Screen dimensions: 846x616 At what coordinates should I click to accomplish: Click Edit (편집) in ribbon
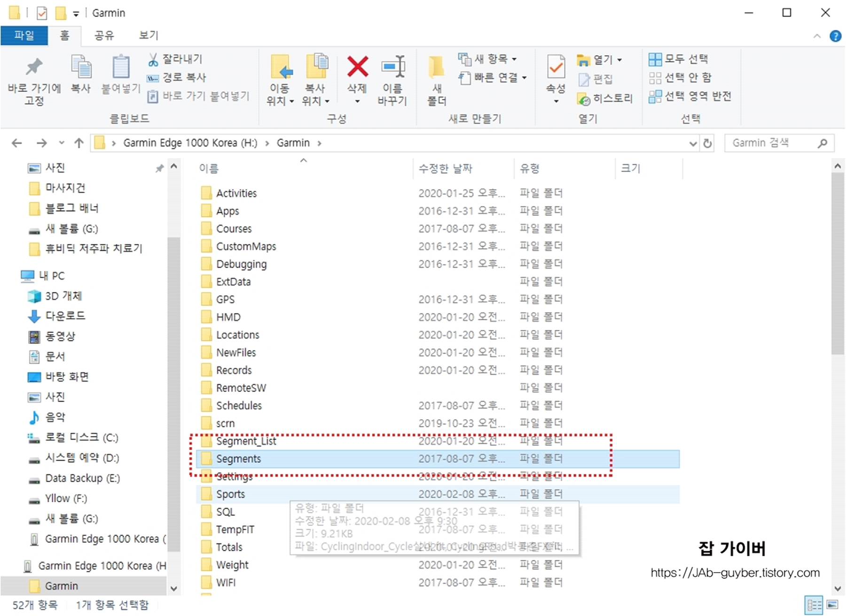pyautogui.click(x=595, y=79)
